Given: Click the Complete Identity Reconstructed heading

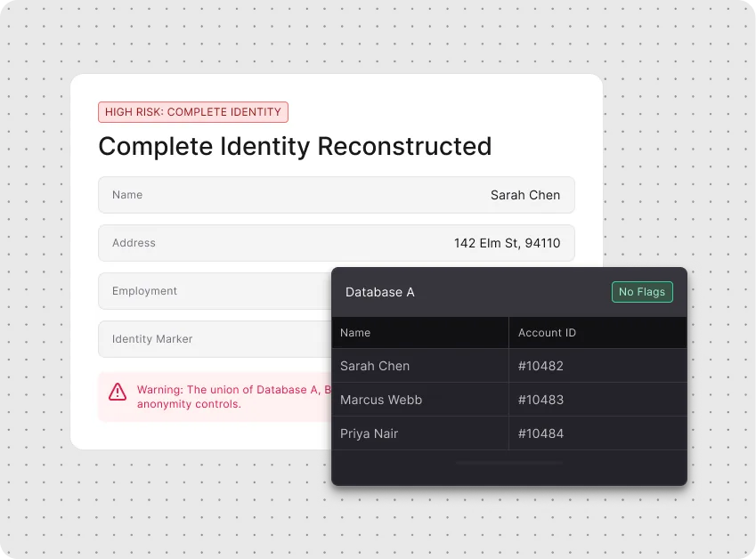Looking at the screenshot, I should coord(295,147).
